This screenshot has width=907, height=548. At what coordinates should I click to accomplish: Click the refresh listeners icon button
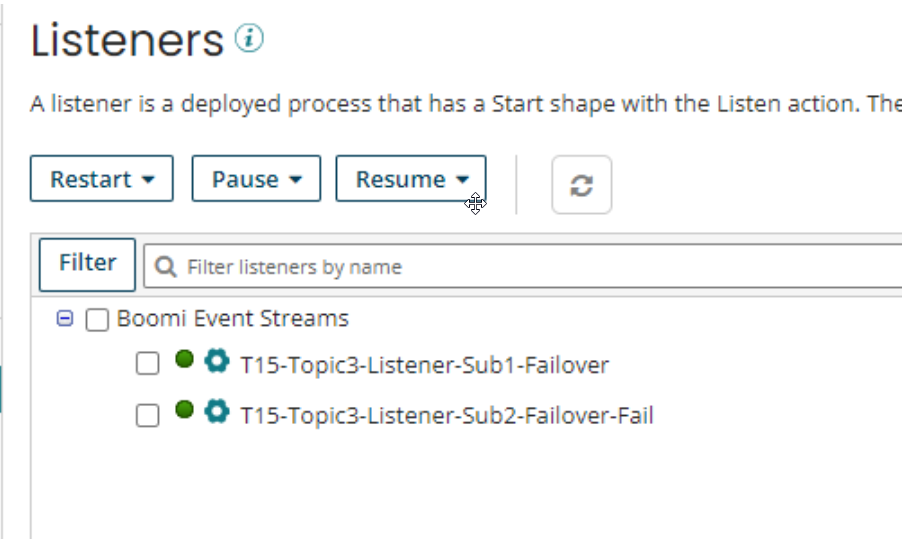(x=581, y=185)
